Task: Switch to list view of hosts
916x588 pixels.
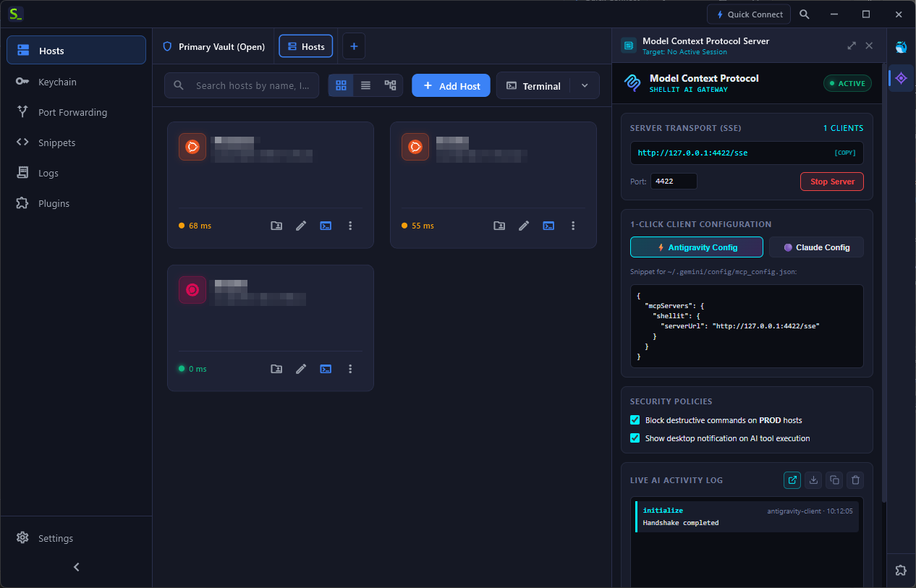Action: (x=365, y=85)
